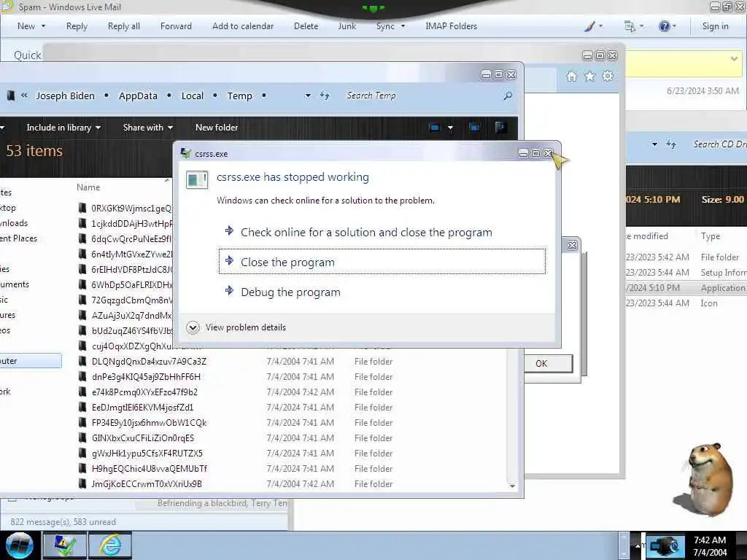
Task: Select folder GINXbxCxuCFiLiZiOn0rqES
Action: coord(143,437)
